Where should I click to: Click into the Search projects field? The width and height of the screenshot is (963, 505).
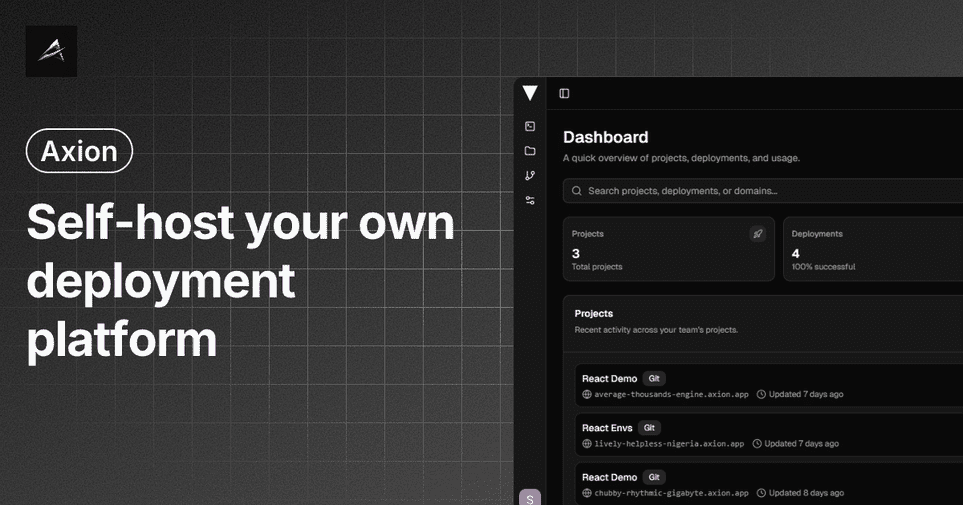point(763,191)
